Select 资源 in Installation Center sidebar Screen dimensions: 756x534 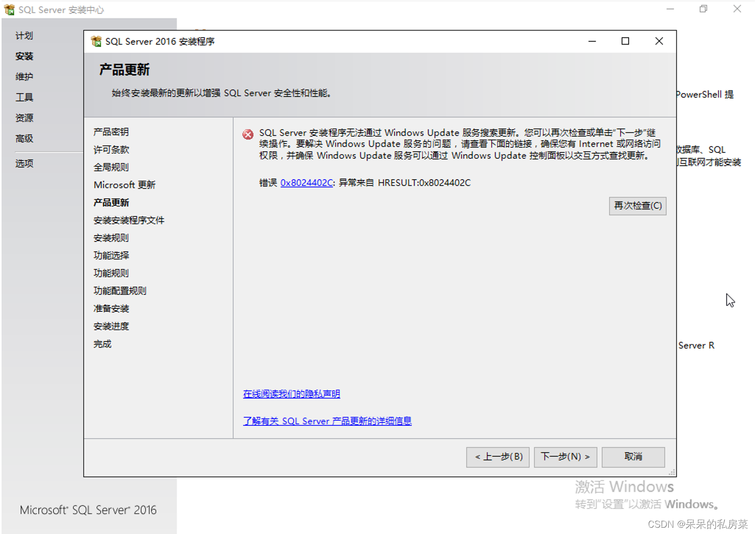click(x=24, y=118)
